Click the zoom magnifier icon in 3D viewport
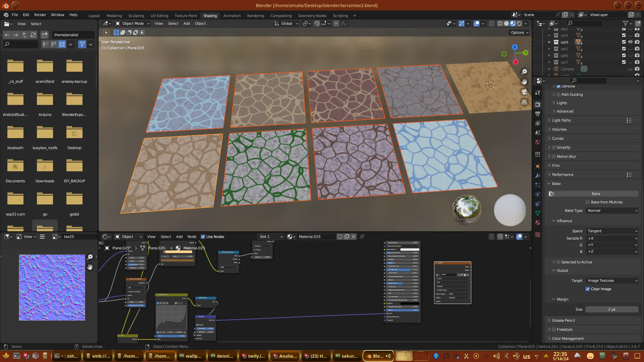 [524, 72]
